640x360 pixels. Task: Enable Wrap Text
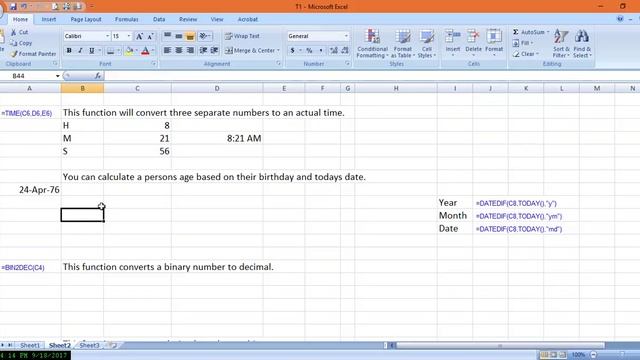click(242, 36)
